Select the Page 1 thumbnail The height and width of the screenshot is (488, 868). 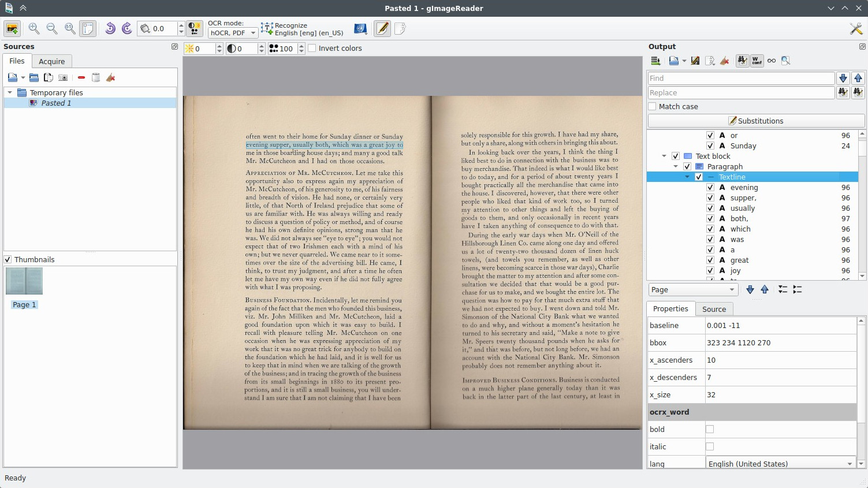pos(24,281)
